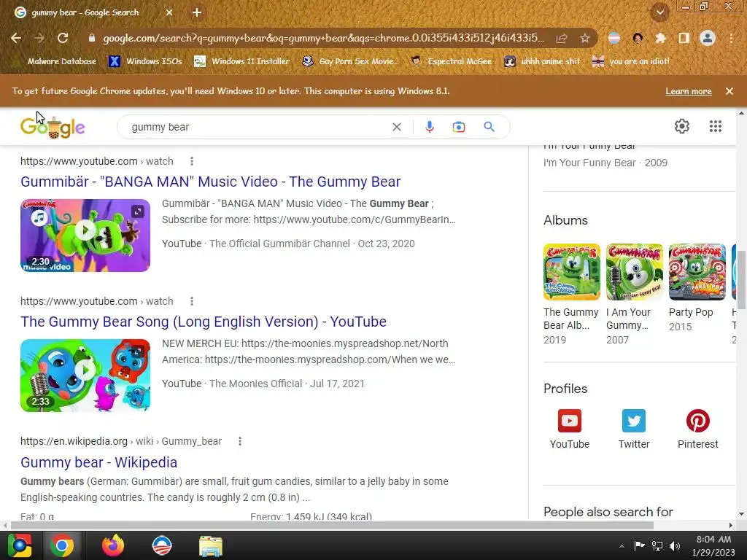Open the Espectral McGee bookmark
Screen dimensions: 747x560
coord(451,61)
